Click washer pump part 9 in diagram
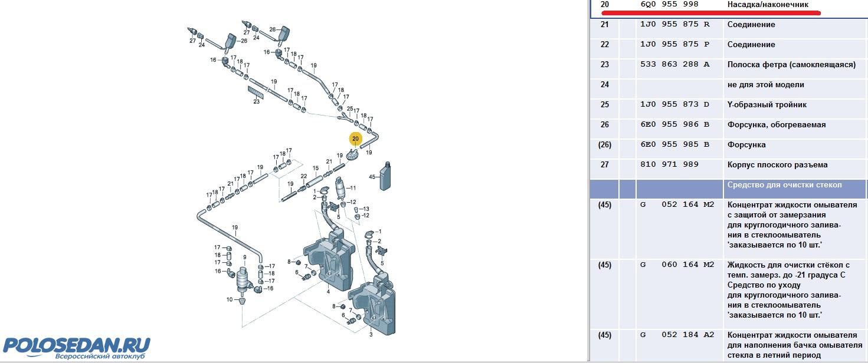This screenshot has width=868, height=363. pos(244,280)
